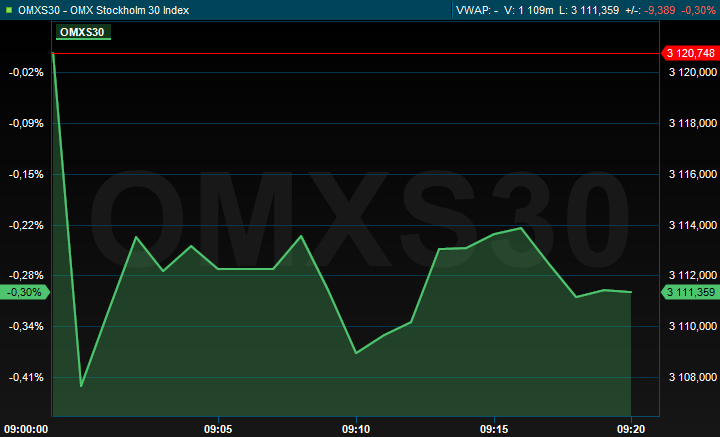Click the 3 108,000 price axis label
This screenshot has height=437, width=720.
click(692, 378)
